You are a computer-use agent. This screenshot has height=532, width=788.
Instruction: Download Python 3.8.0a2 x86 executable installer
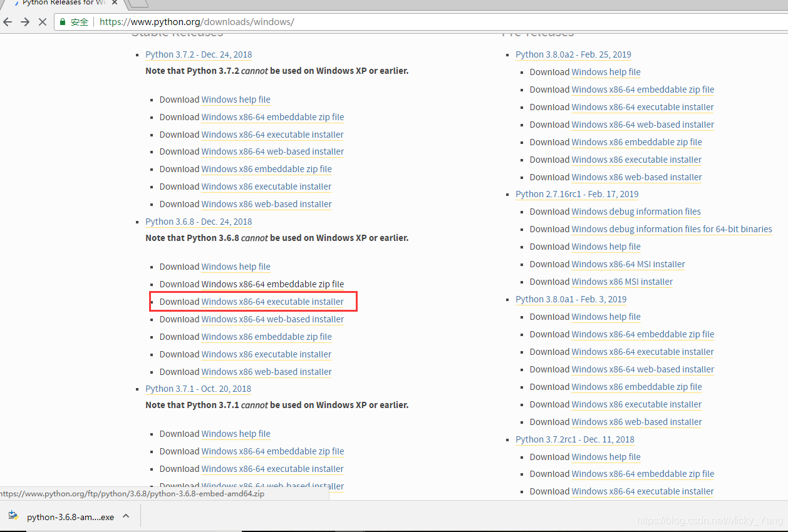point(636,160)
